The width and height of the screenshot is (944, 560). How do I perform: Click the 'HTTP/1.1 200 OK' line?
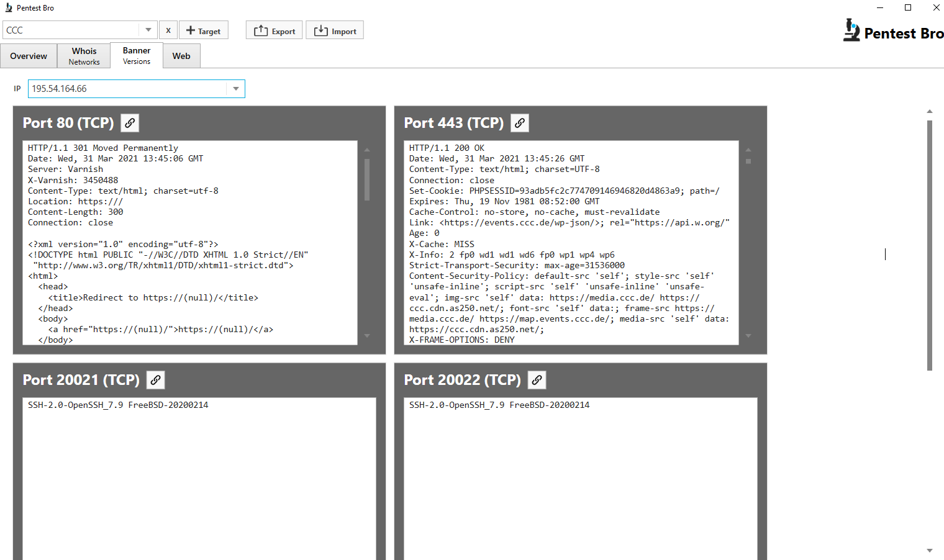[447, 148]
